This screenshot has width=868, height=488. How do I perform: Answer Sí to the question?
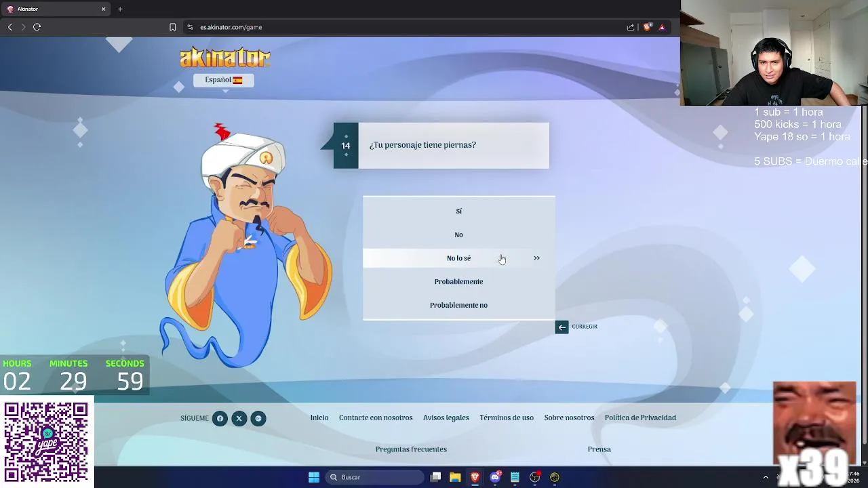point(458,211)
